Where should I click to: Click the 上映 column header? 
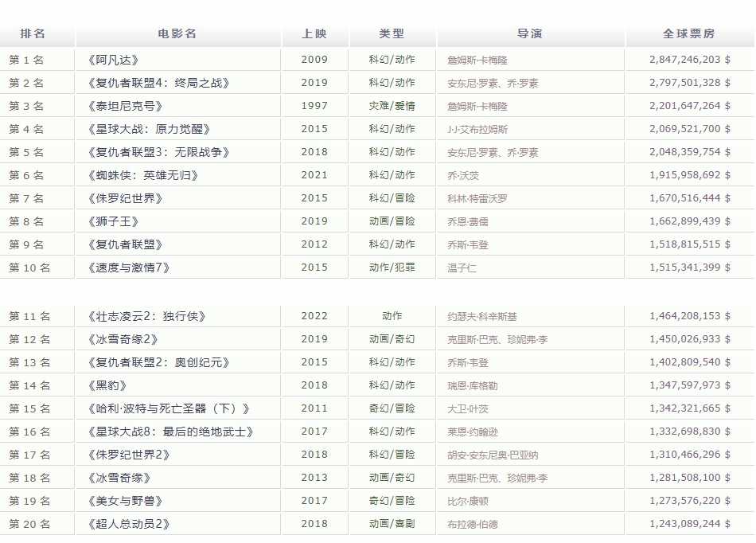[314, 33]
